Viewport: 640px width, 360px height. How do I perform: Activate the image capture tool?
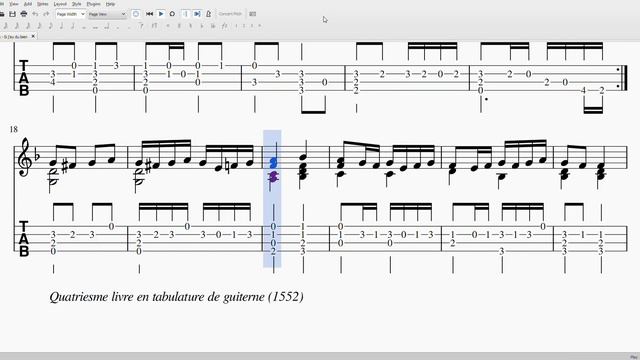click(x=253, y=14)
